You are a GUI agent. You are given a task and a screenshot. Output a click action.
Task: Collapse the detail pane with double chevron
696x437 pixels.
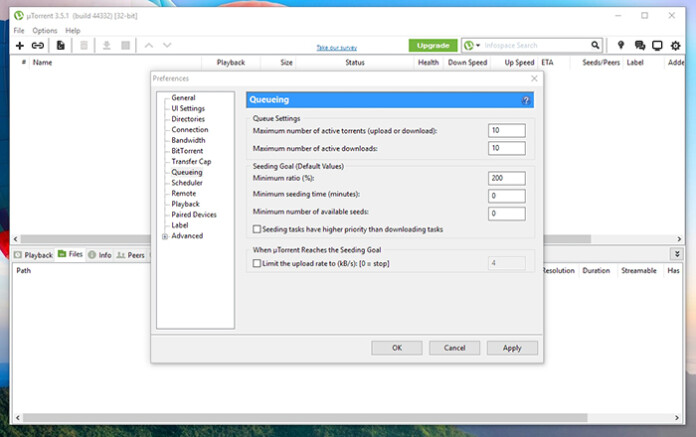(x=677, y=254)
